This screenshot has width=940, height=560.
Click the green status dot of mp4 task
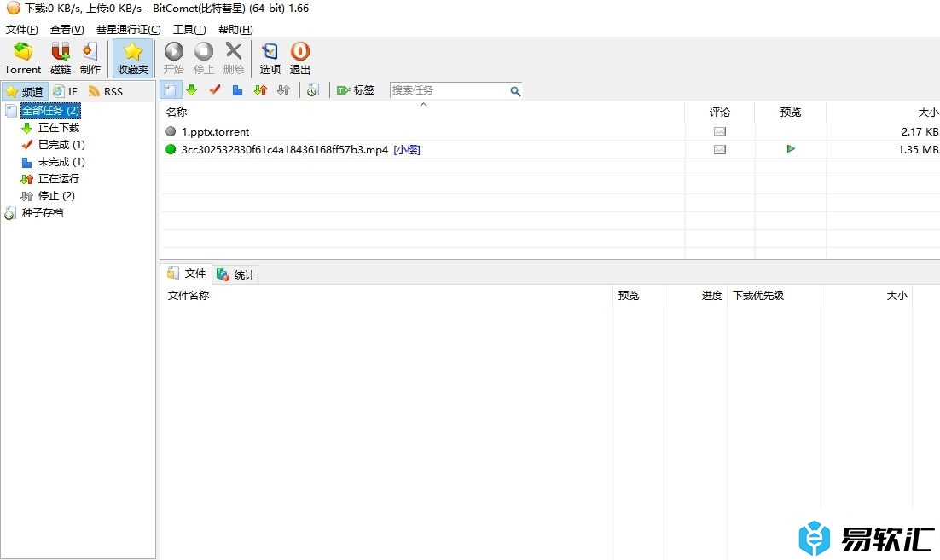171,149
